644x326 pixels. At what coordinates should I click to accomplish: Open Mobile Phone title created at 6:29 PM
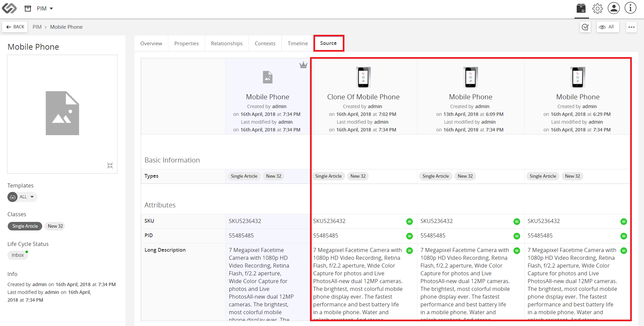click(x=578, y=97)
